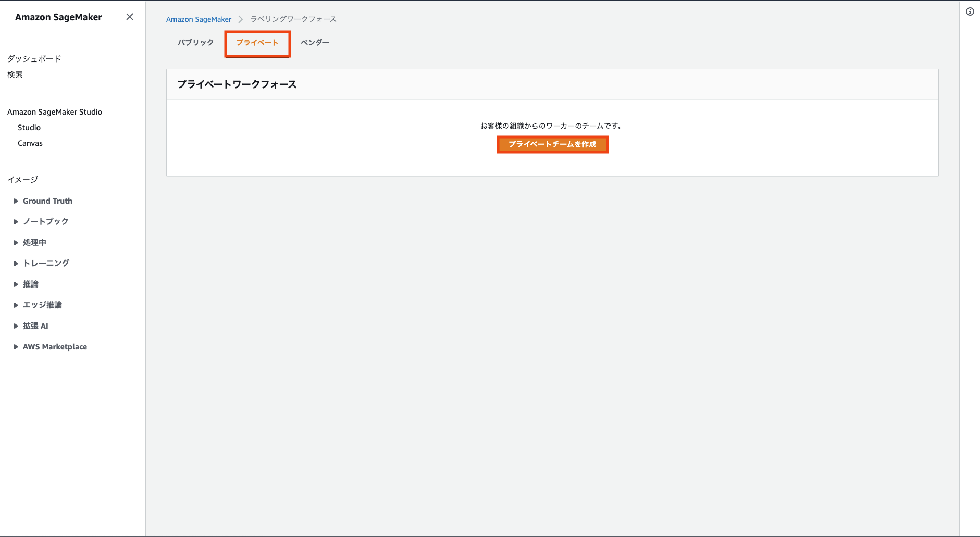This screenshot has width=980, height=537.
Task: Open the ベンダー tab
Action: [x=315, y=43]
